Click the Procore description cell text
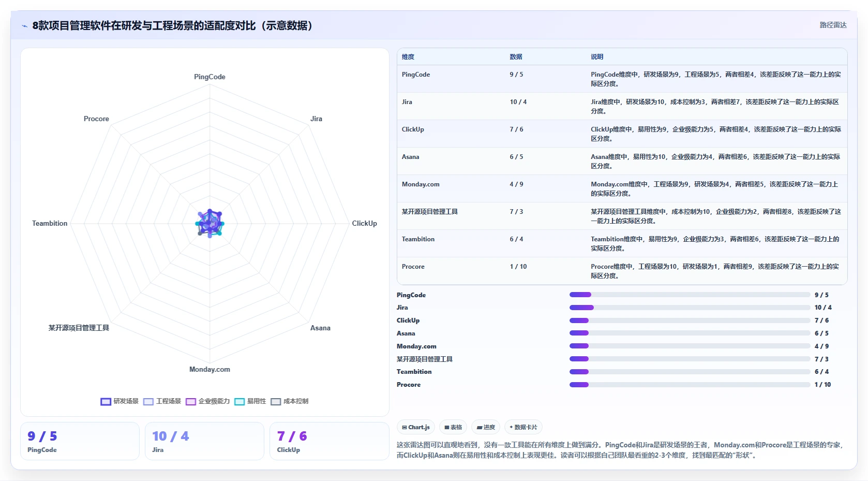 click(x=715, y=271)
